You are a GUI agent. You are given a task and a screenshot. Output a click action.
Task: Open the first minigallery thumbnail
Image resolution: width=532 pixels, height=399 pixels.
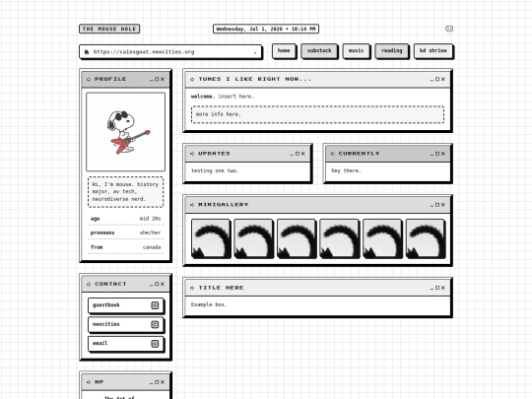click(x=211, y=238)
